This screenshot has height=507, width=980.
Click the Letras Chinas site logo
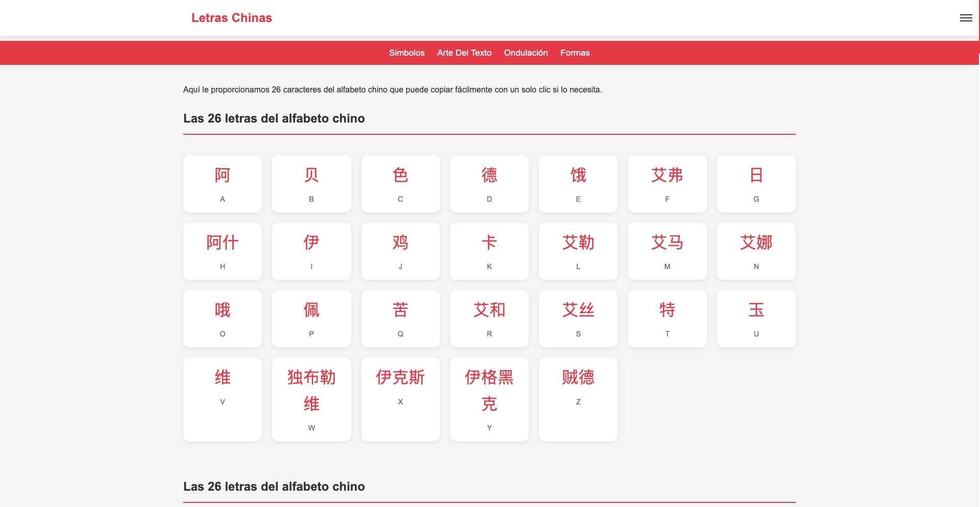(232, 18)
